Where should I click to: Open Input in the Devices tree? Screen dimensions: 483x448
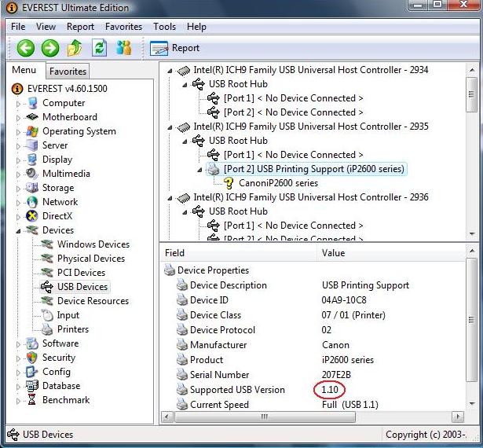pyautogui.click(x=68, y=315)
